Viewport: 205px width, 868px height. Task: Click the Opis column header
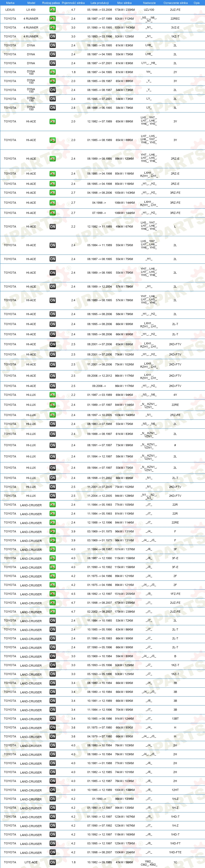click(197, 3)
